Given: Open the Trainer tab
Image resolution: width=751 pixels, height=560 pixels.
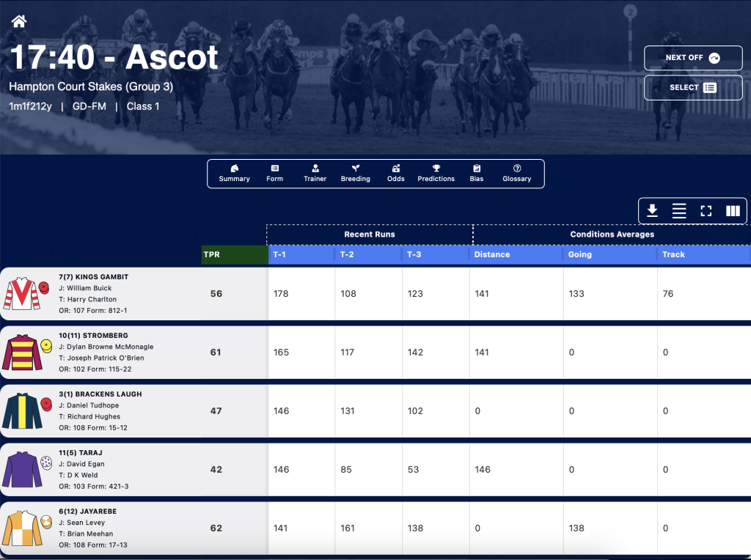Looking at the screenshot, I should click(x=315, y=173).
